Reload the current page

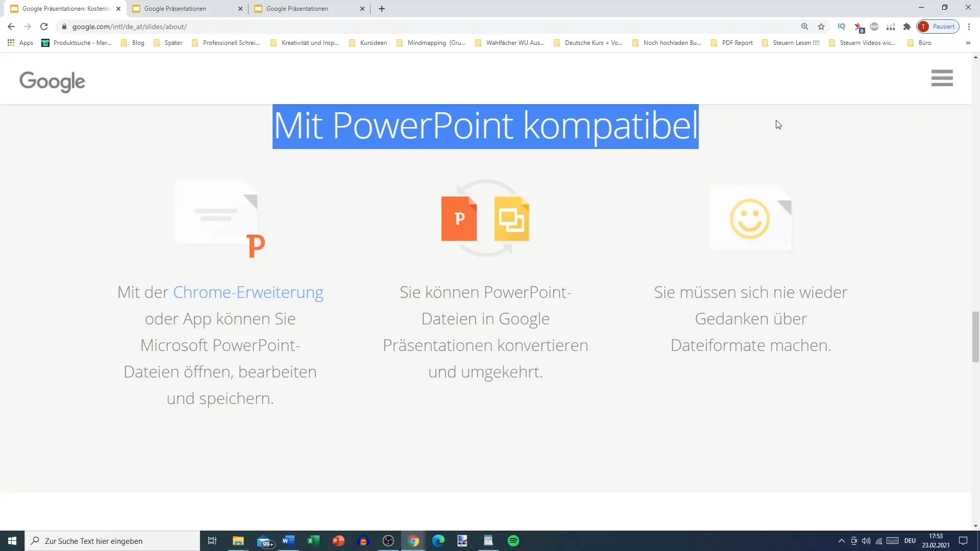(x=44, y=27)
